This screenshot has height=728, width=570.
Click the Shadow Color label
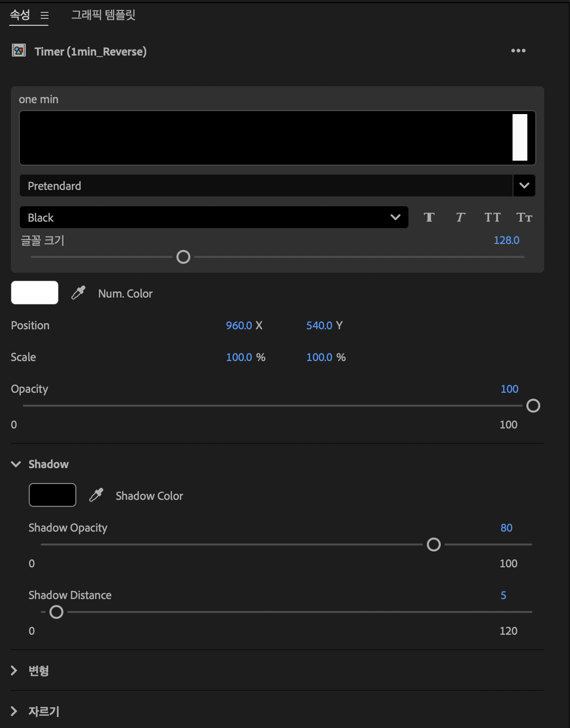click(x=149, y=495)
